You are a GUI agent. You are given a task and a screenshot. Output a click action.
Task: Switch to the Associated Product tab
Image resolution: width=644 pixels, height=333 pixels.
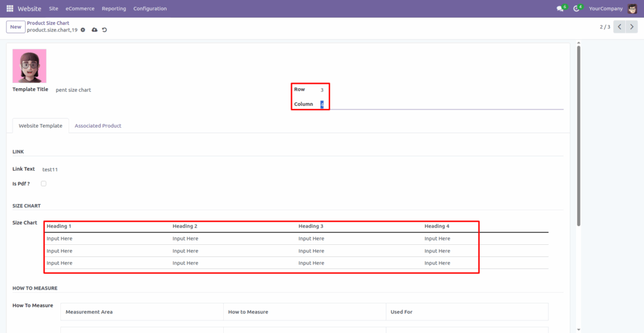coord(97,126)
